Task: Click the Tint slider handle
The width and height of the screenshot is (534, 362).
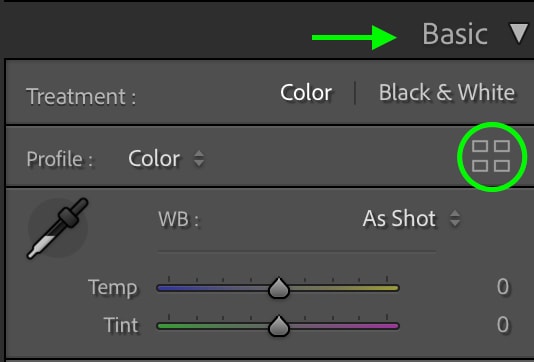Action: pos(279,326)
